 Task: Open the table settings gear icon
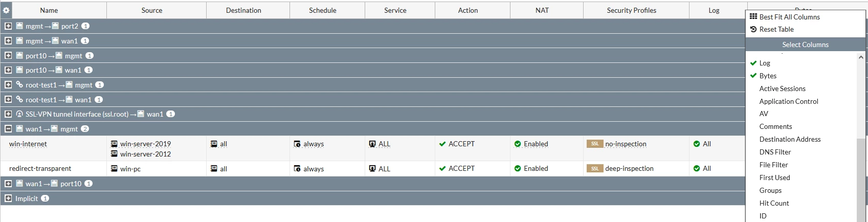pyautogui.click(x=6, y=10)
